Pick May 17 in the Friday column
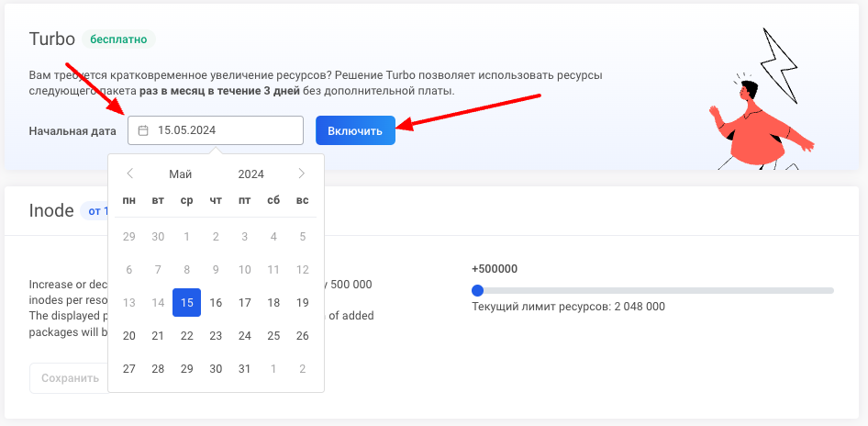 coord(244,303)
